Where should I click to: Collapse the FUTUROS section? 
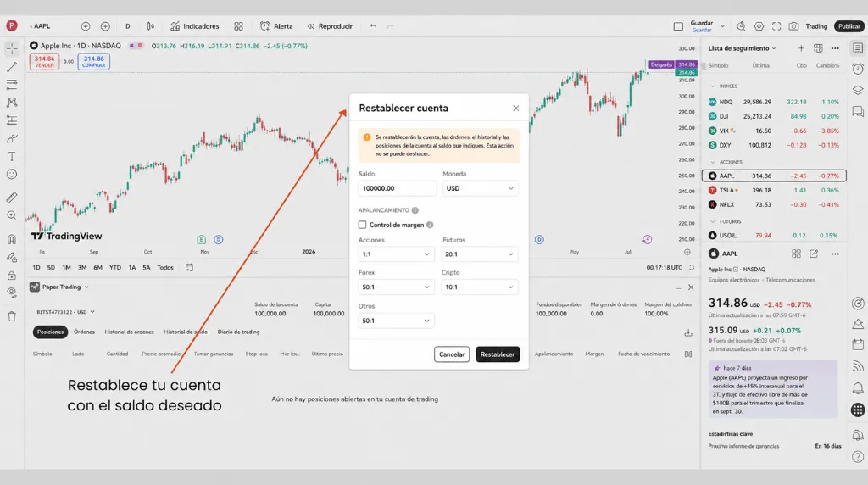712,221
